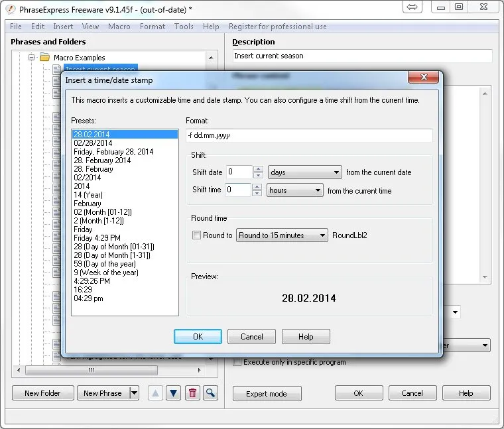This screenshot has width=504, height=429.
Task: Click Cancel in the main window
Action: [x=412, y=393]
